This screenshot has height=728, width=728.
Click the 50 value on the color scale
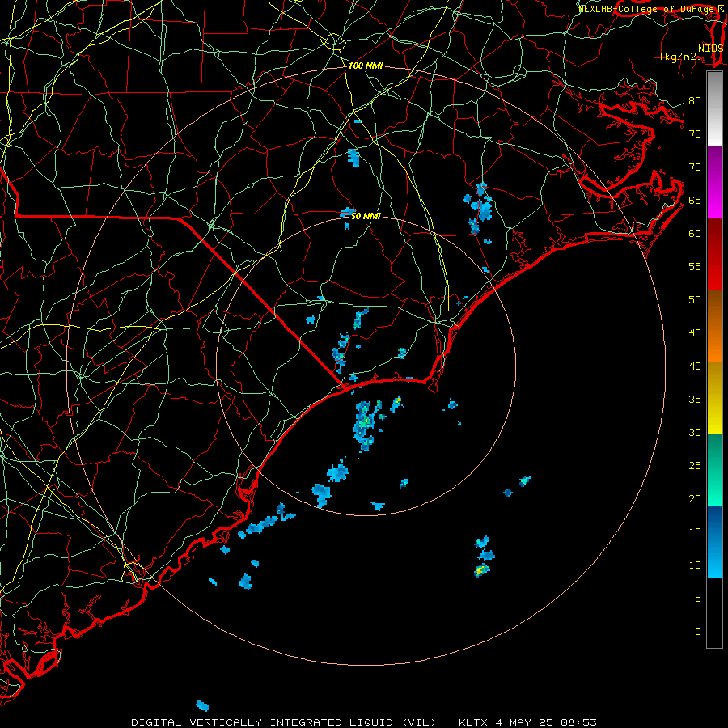coord(695,299)
